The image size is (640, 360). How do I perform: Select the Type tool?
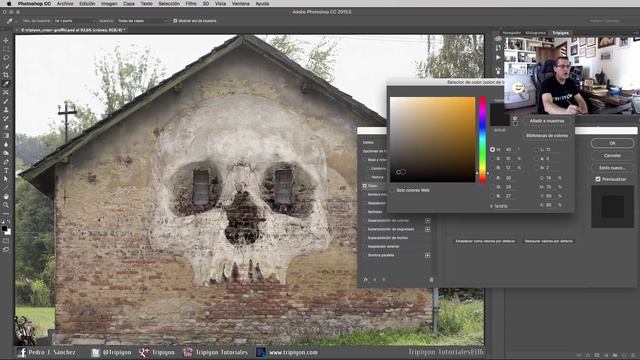(x=6, y=171)
